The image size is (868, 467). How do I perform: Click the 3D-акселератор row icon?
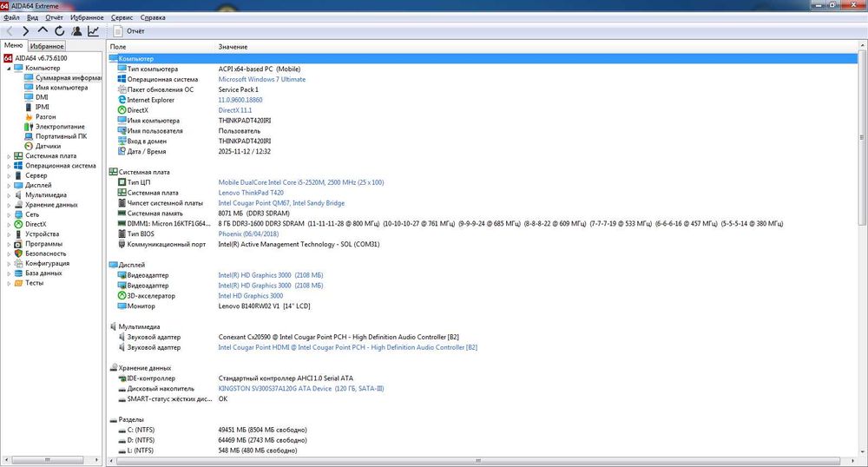[x=122, y=296]
